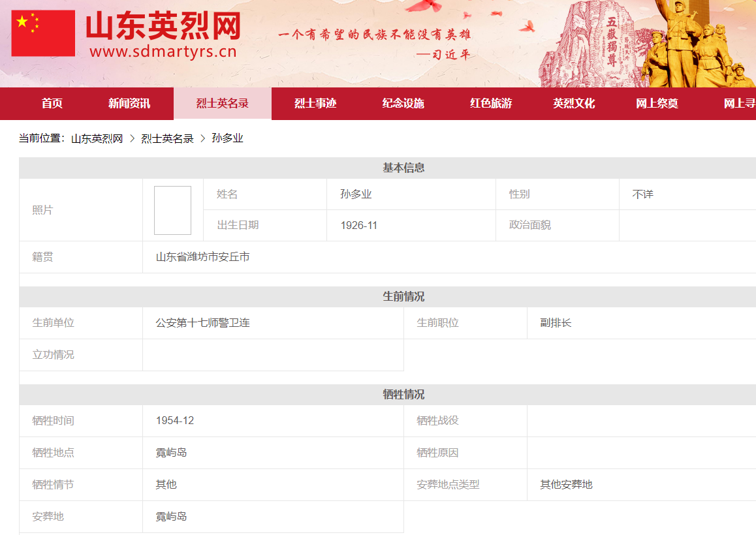The height and width of the screenshot is (535, 756).
Task: Open the 新闻资讯 navigation item
Action: tap(129, 104)
